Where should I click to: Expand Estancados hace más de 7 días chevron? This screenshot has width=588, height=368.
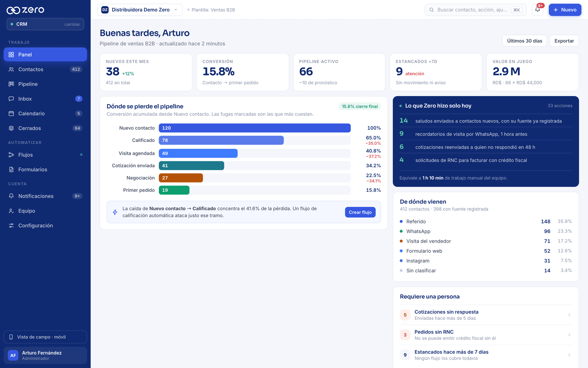569,355
